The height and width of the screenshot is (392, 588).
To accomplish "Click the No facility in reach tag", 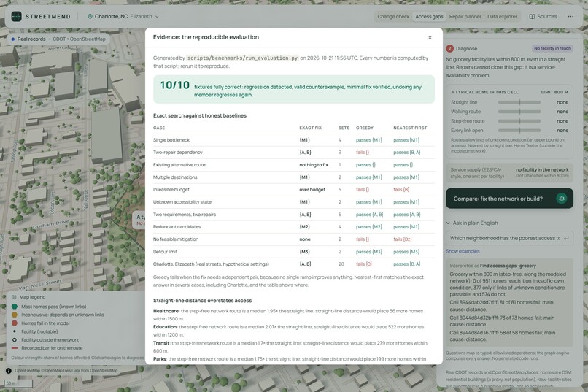I will pos(552,48).
